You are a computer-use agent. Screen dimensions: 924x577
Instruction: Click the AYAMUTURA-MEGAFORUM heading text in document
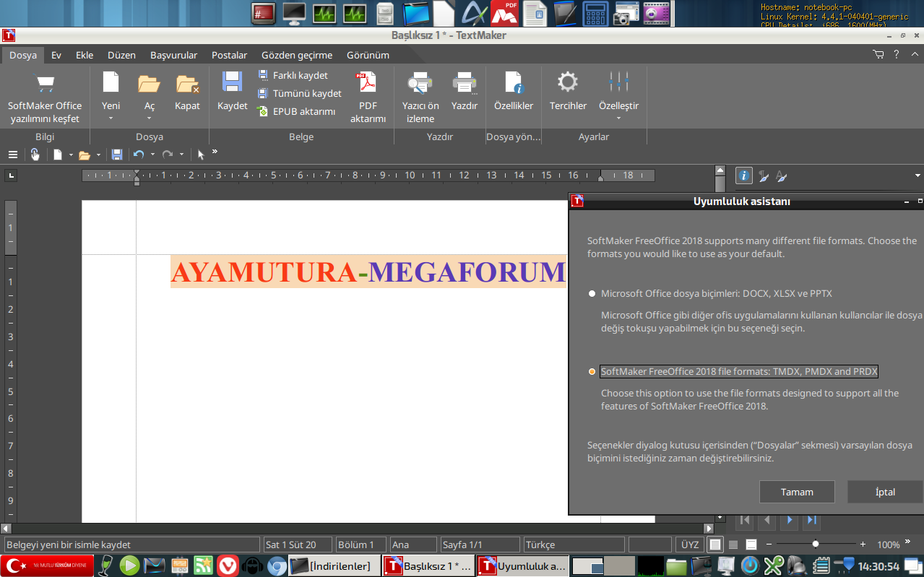tap(368, 272)
